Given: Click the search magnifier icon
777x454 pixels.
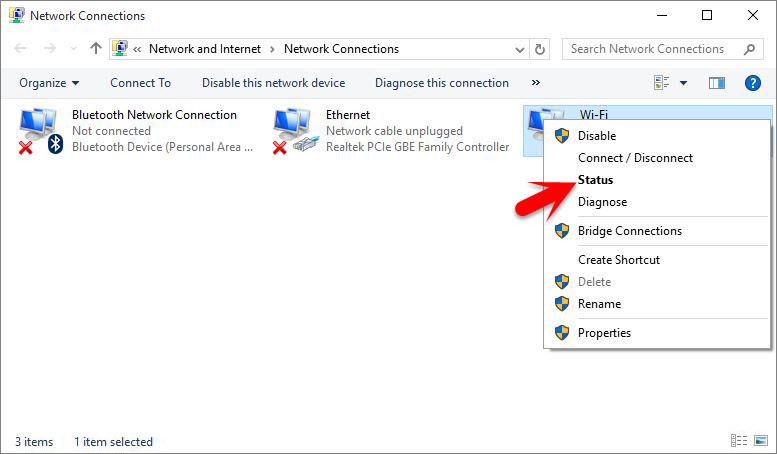Looking at the screenshot, I should [x=749, y=49].
